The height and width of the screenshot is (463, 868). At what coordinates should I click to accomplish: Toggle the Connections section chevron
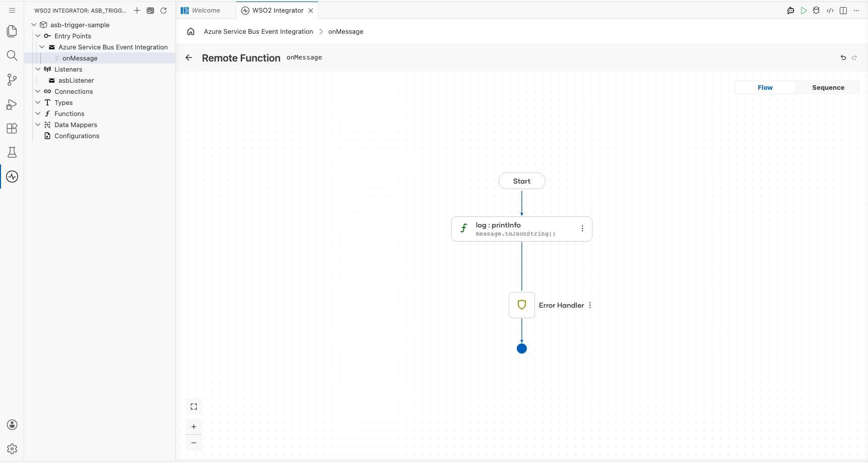[38, 91]
